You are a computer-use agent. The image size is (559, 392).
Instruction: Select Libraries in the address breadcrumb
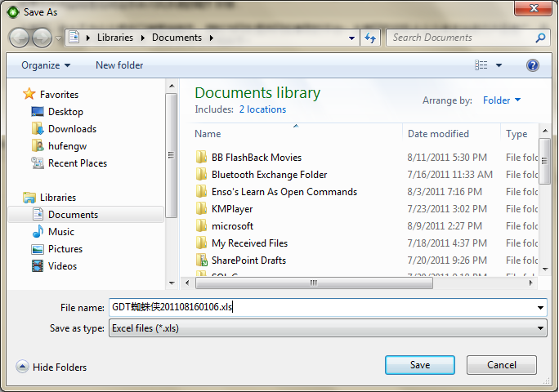(114, 38)
